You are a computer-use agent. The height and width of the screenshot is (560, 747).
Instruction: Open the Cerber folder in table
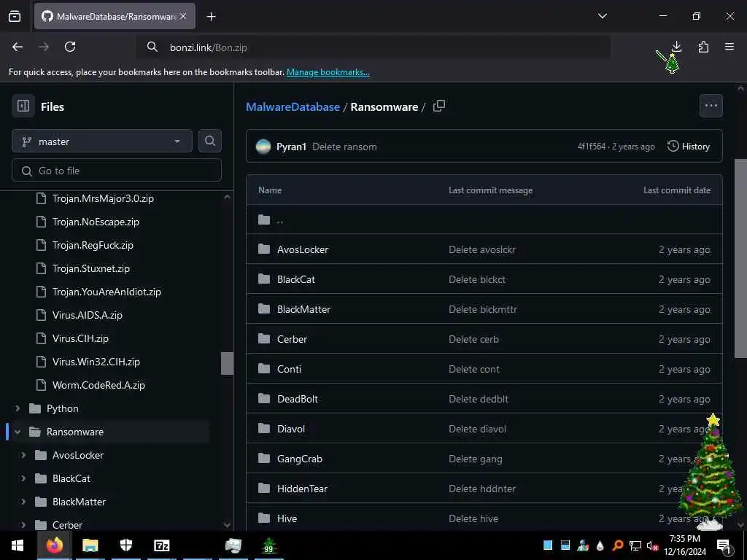coord(292,340)
